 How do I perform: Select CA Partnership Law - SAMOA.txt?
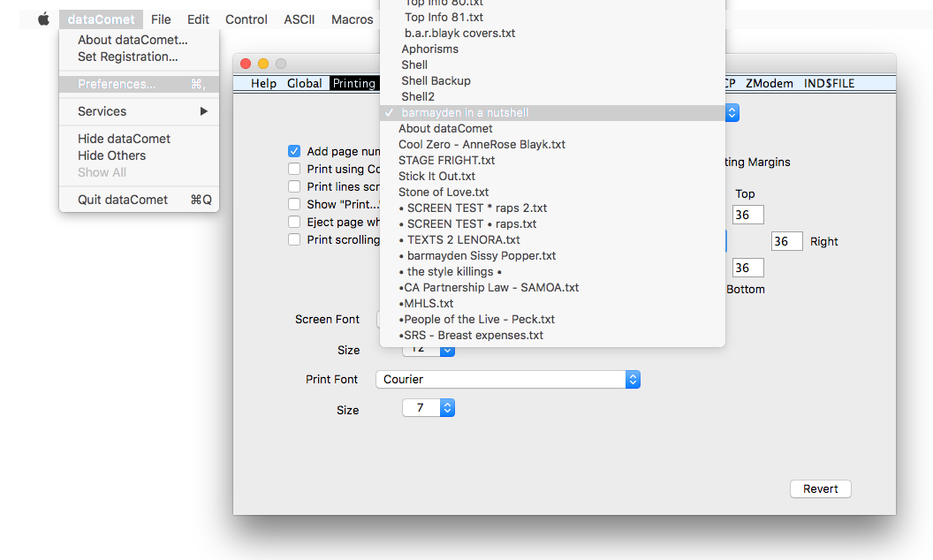[552, 287]
